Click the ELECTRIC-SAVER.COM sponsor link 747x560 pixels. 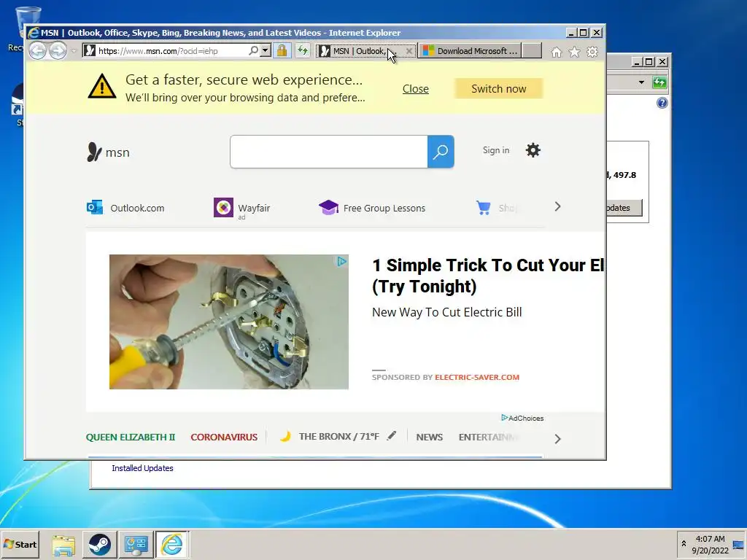(x=477, y=377)
